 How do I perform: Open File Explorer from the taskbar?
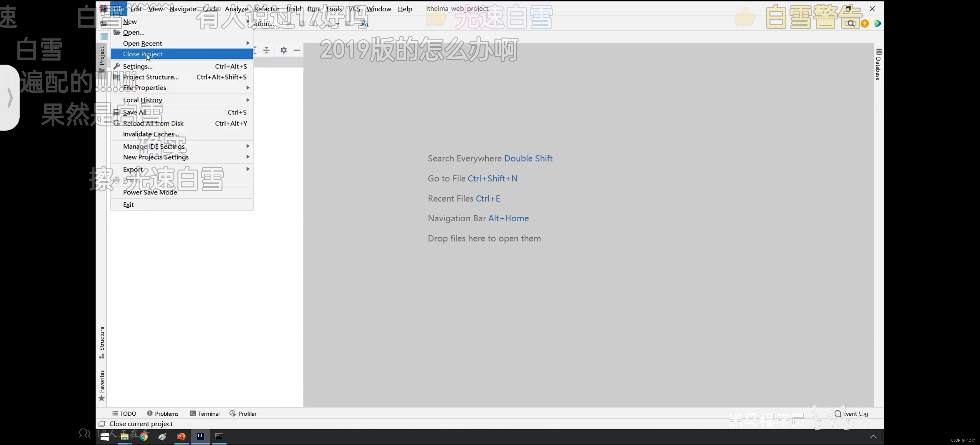coord(124,437)
